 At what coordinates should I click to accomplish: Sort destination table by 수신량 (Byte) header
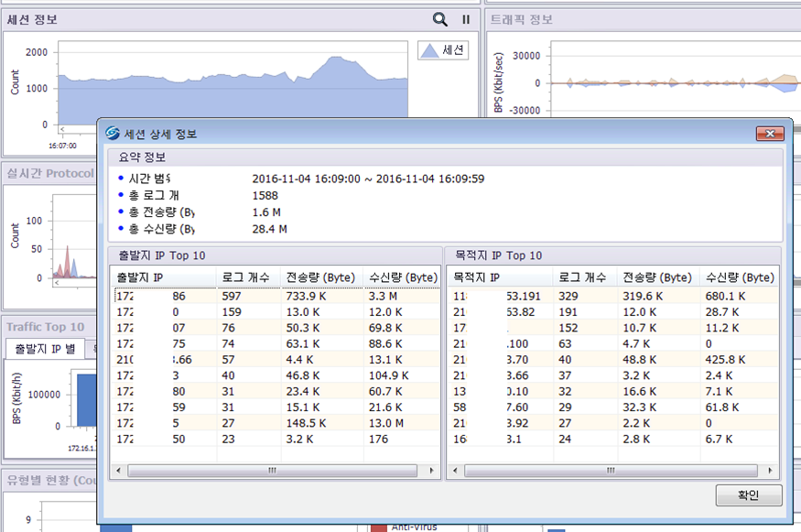click(739, 277)
